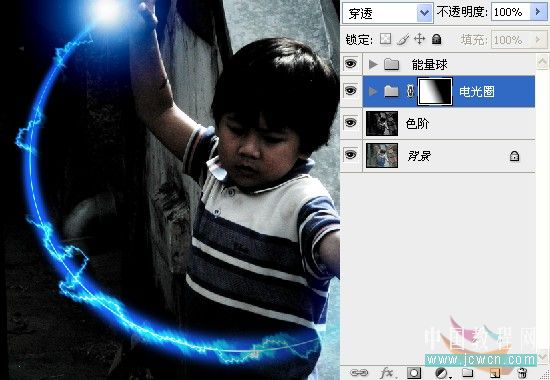Image resolution: width=550 pixels, height=380 pixels.
Task: Select the 能量球 group name
Action: pyautogui.click(x=429, y=65)
